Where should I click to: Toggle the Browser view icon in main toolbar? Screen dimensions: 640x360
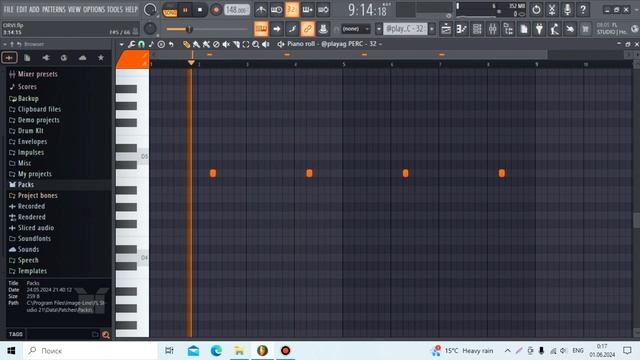[508, 29]
